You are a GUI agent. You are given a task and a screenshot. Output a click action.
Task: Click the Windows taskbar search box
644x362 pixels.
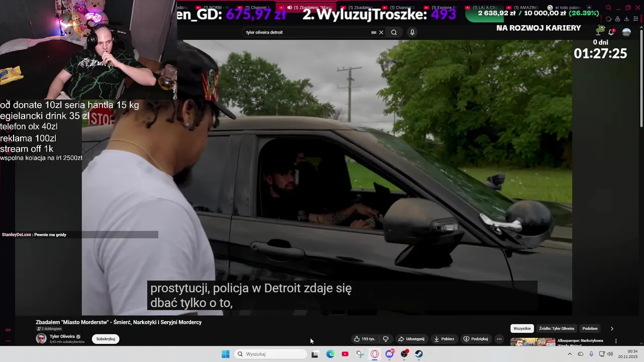[271, 354]
